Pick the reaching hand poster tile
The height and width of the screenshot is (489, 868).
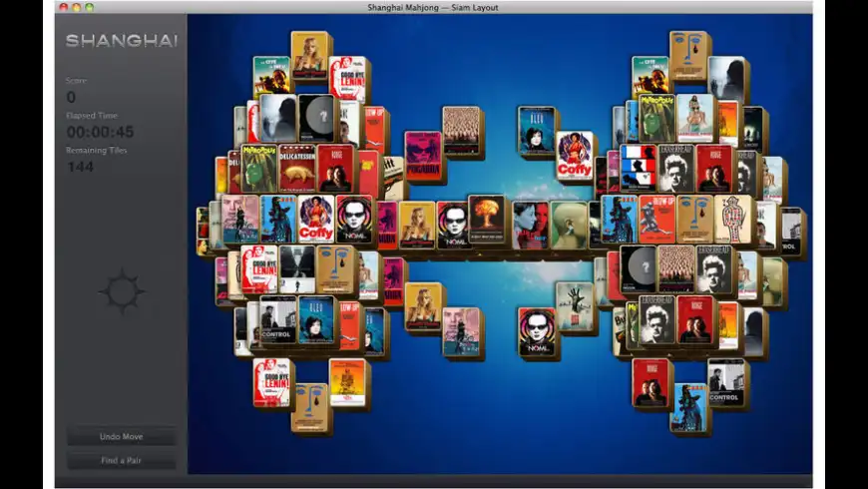574,306
